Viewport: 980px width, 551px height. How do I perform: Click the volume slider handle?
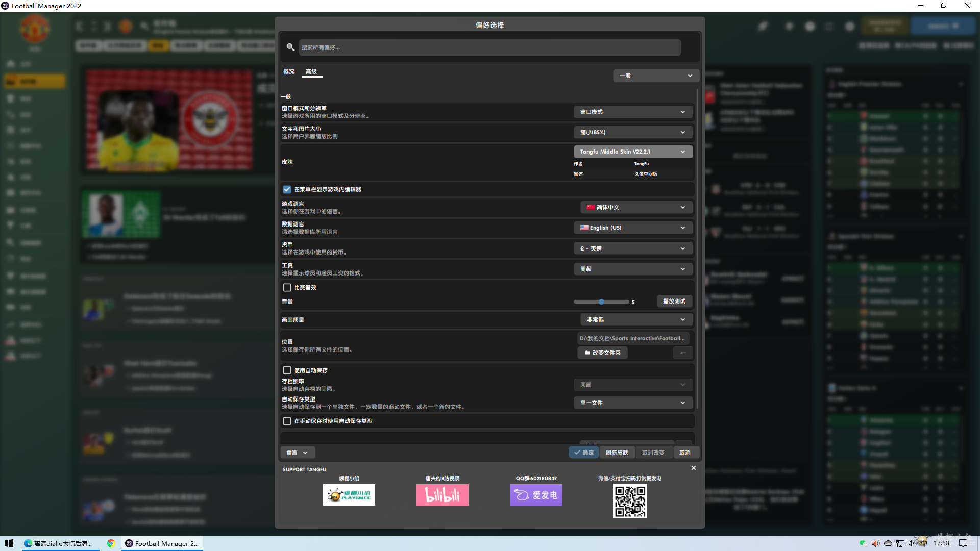601,302
